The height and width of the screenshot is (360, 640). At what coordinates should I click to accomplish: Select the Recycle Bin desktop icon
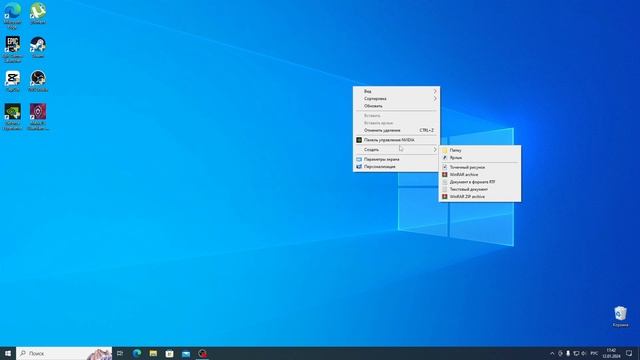click(620, 316)
